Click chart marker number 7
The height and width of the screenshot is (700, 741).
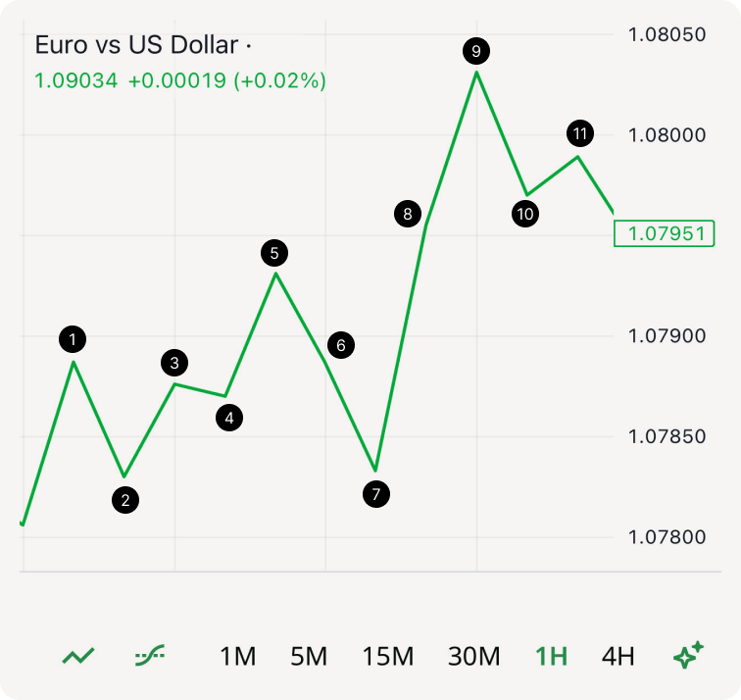pos(375,493)
